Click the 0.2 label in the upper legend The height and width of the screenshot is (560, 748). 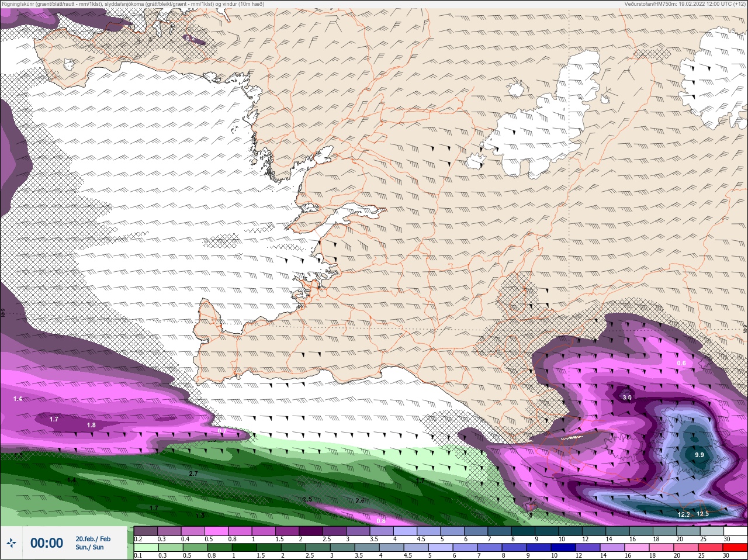point(138,539)
